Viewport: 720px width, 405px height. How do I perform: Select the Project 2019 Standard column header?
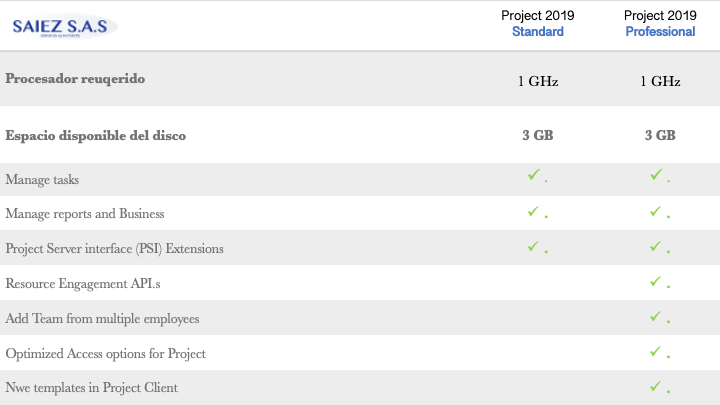(x=538, y=24)
